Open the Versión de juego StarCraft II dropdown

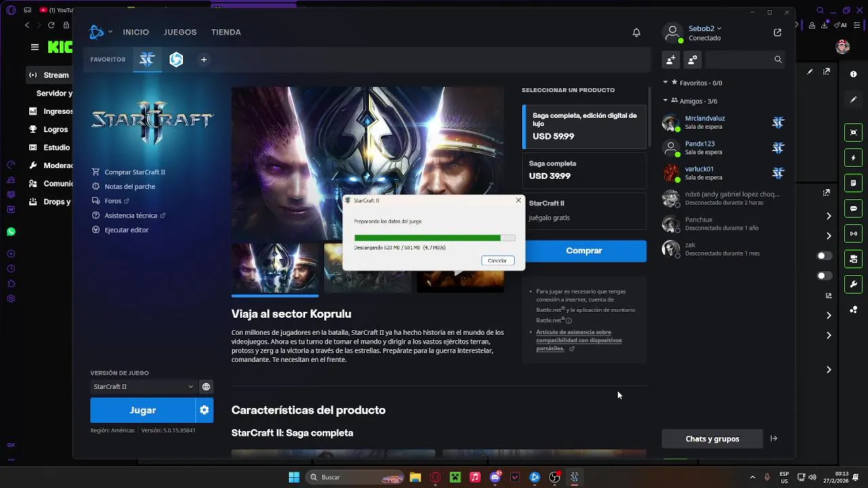[x=143, y=387]
